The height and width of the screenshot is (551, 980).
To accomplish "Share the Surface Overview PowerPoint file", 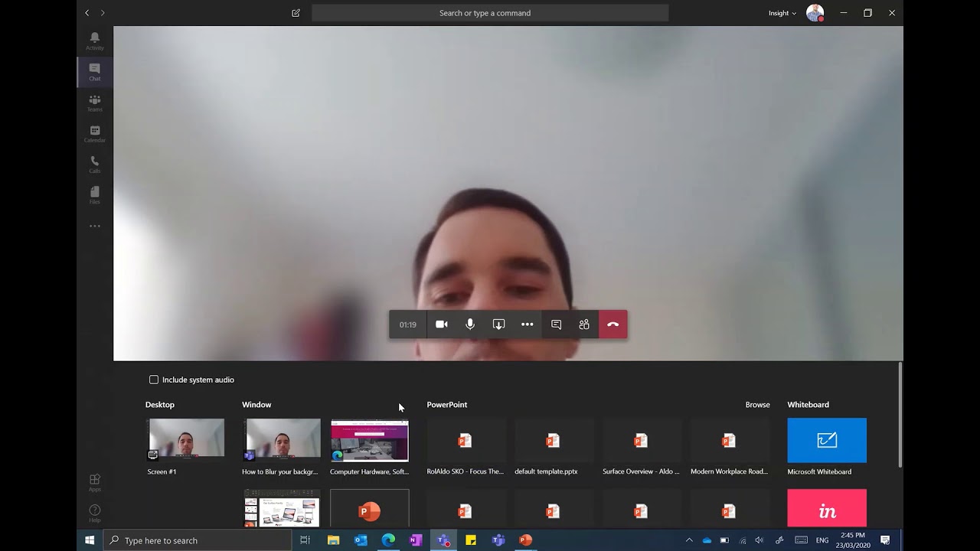I will click(x=641, y=447).
